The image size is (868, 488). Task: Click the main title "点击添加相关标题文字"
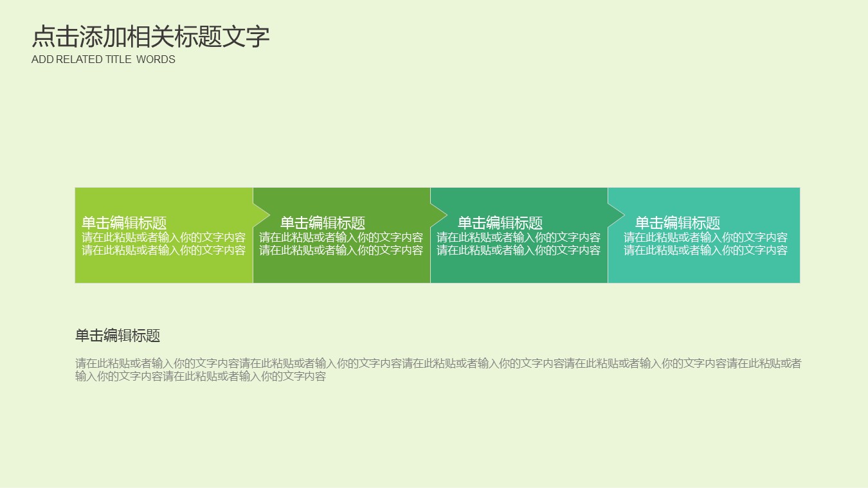pos(150,37)
